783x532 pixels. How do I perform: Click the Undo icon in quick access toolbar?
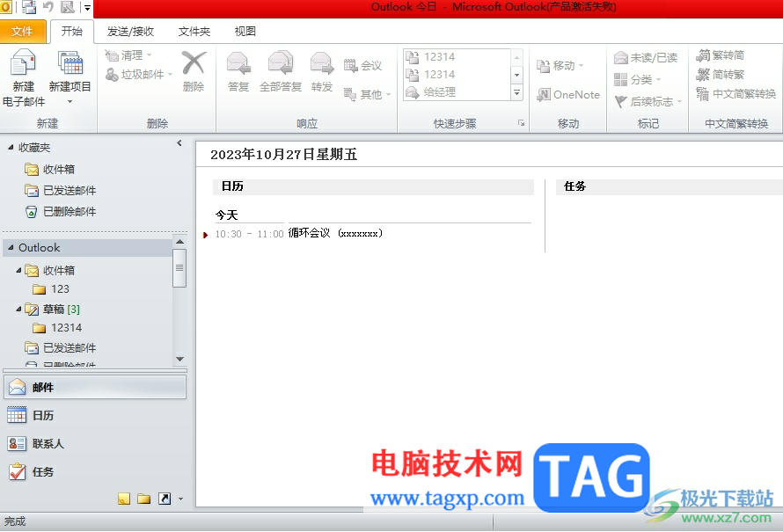[x=48, y=7]
